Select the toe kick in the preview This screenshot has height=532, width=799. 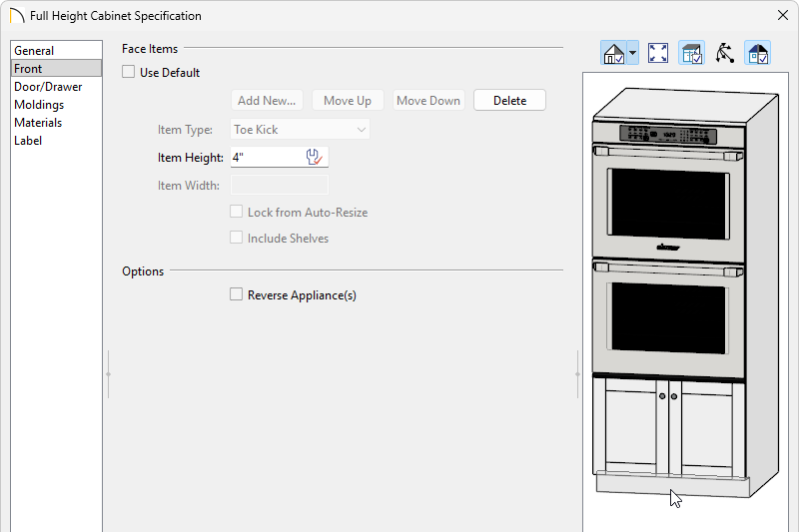(x=672, y=484)
